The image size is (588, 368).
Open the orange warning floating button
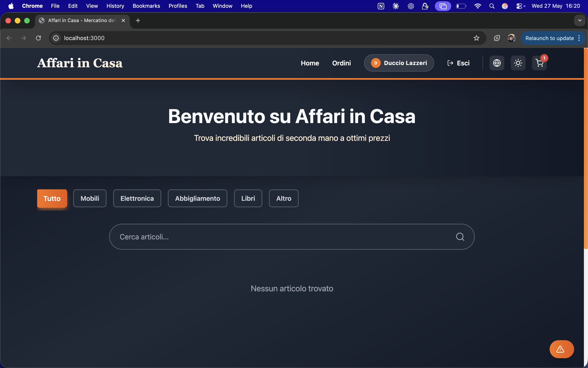tap(561, 349)
